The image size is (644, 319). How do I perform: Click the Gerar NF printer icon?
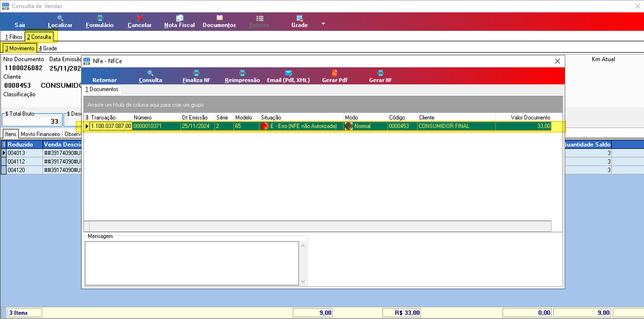(x=381, y=73)
